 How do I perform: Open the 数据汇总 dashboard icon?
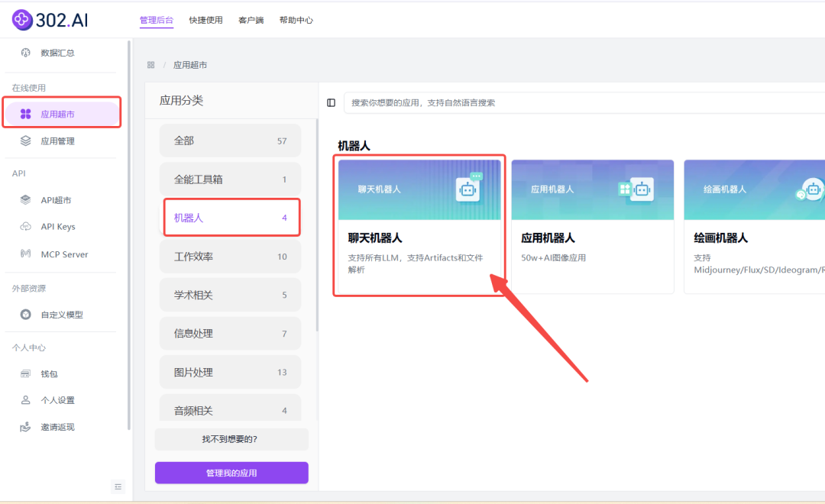[25, 53]
